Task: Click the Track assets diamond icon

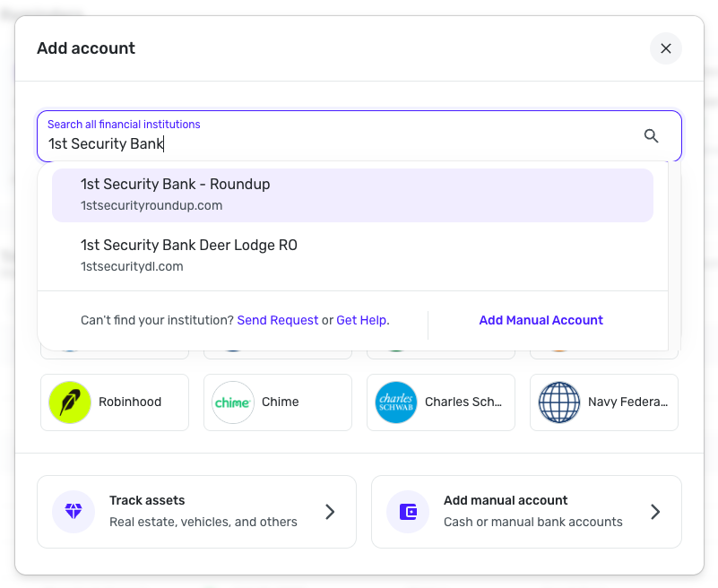Action: [x=74, y=512]
